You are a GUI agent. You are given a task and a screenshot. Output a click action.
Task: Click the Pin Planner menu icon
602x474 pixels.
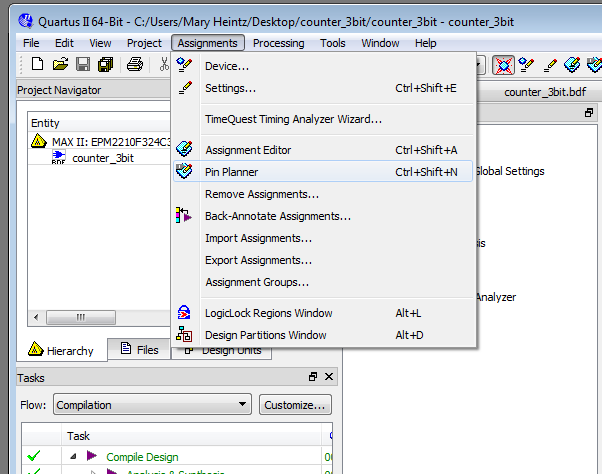184,171
